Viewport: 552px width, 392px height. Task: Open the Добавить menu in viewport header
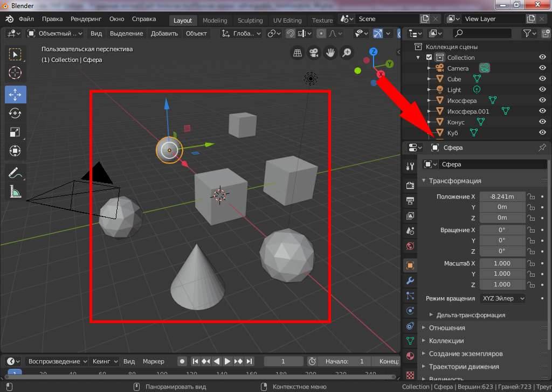coord(164,33)
